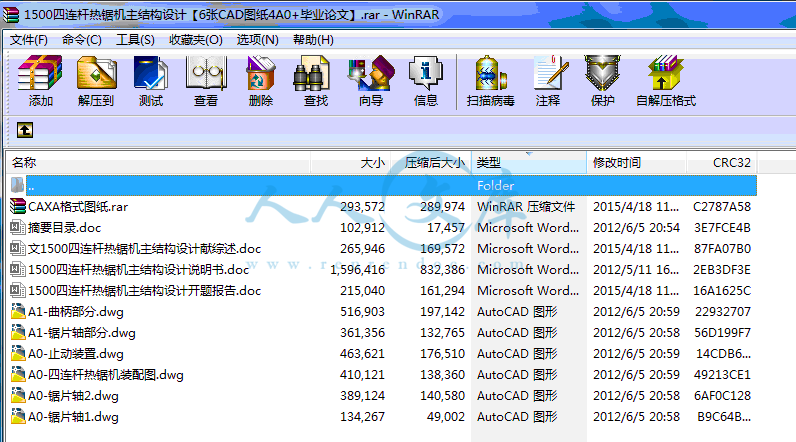The width and height of the screenshot is (796, 442).
Task: Click the packed size value 49,002
Action: pyautogui.click(x=446, y=417)
